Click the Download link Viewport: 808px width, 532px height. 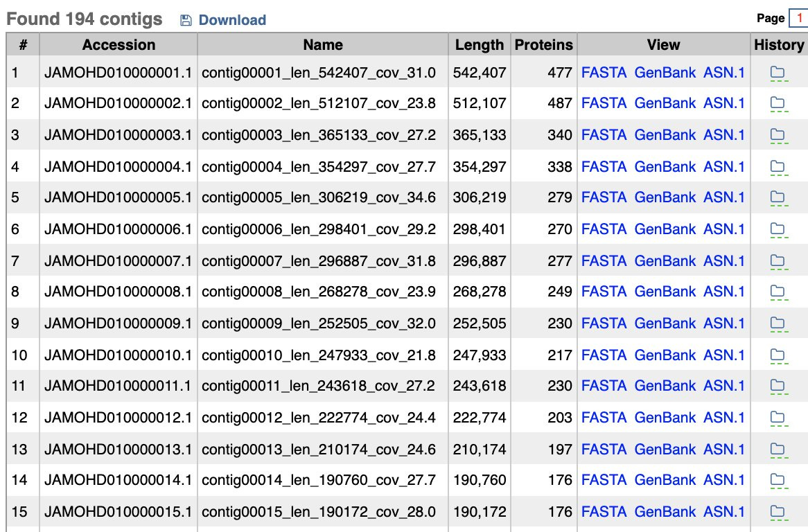(x=232, y=20)
